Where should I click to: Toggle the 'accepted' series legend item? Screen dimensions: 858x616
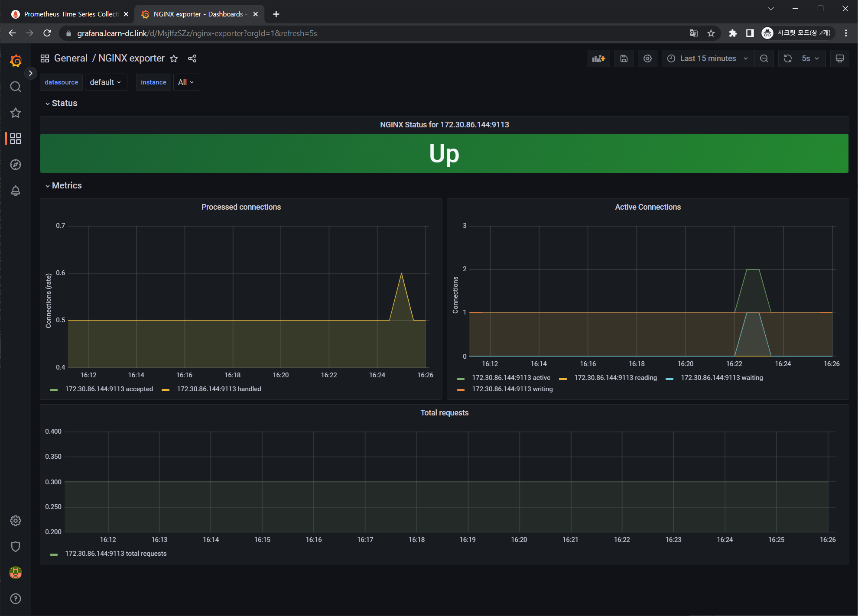click(109, 389)
